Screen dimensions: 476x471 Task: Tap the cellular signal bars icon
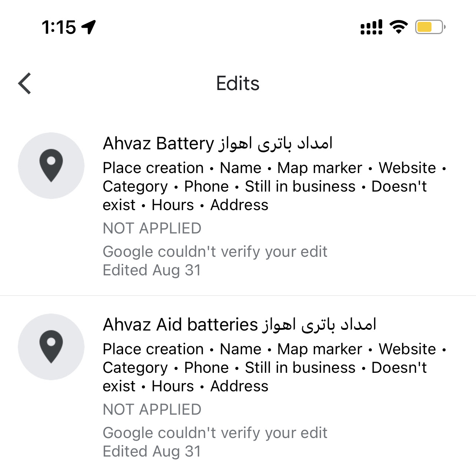pos(371,27)
